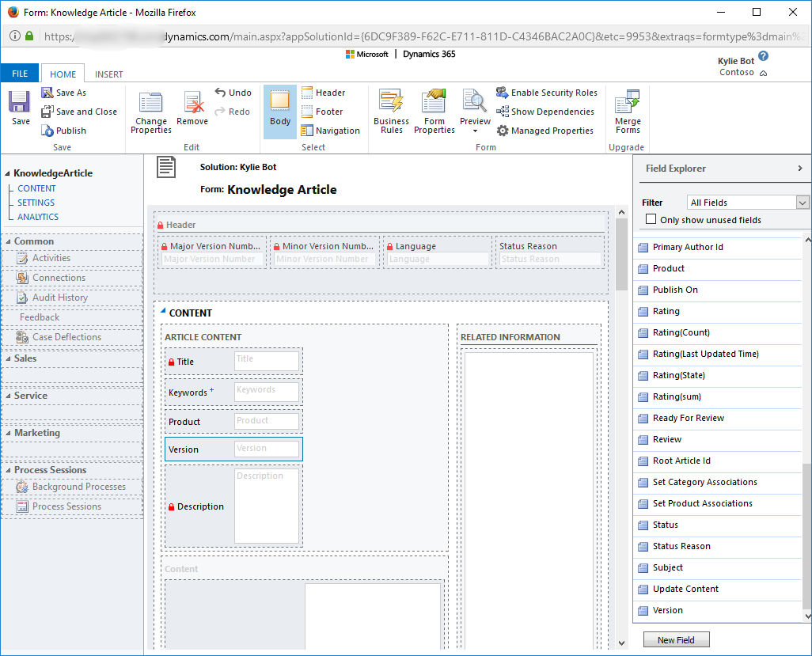
Task: Publish the form customizations
Action: (63, 131)
